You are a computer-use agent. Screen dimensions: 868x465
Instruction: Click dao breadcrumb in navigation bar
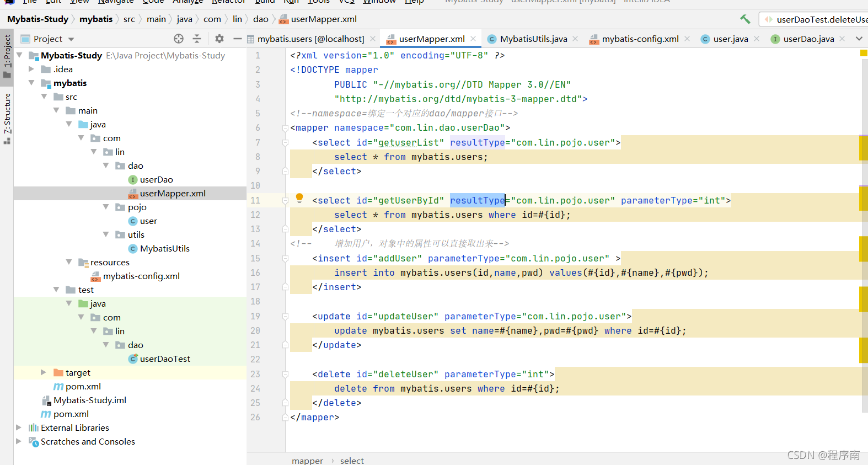[x=261, y=19]
